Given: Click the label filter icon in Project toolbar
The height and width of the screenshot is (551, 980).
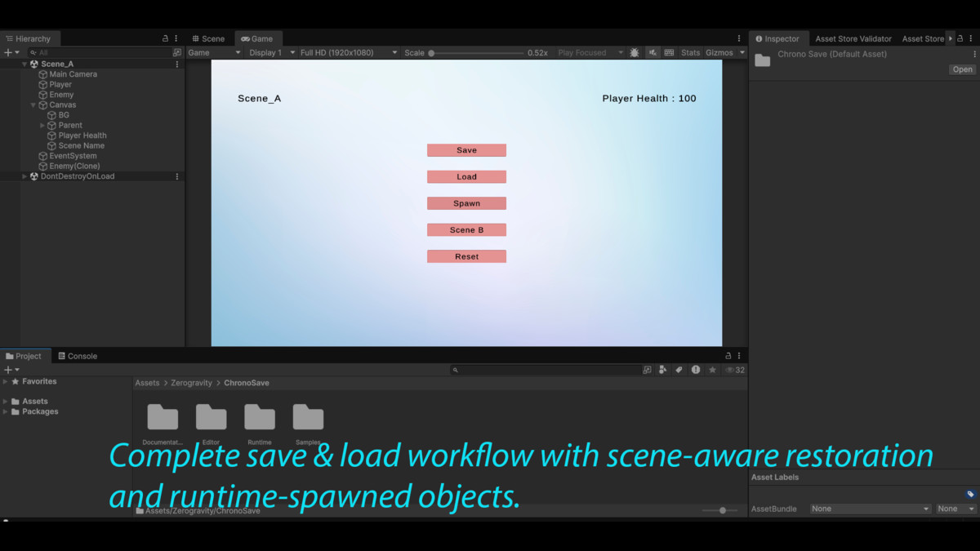Looking at the screenshot, I should click(678, 369).
